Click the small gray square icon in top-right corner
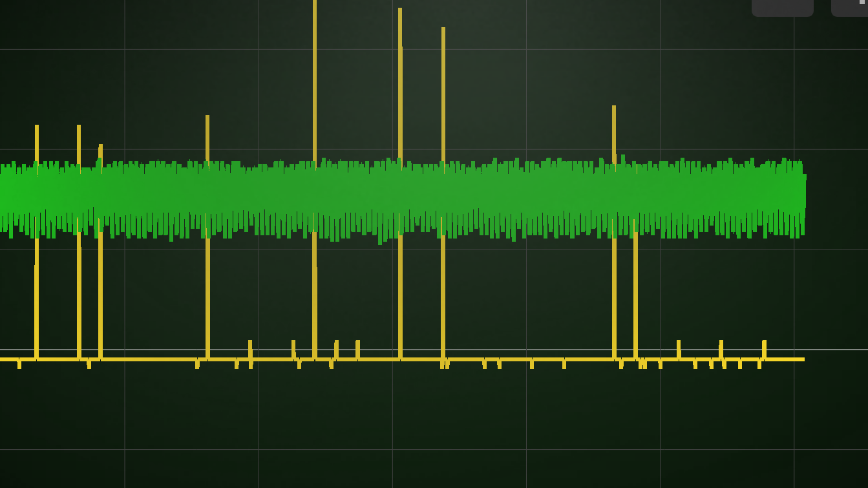Image resolution: width=868 pixels, height=488 pixels. [862, 2]
